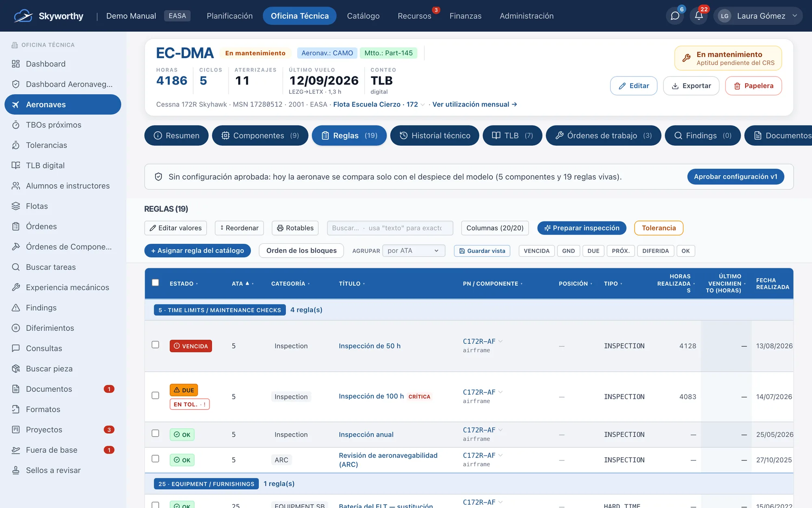Open the notifications bell icon
Viewport: 812px width, 508px height.
pyautogui.click(x=699, y=16)
